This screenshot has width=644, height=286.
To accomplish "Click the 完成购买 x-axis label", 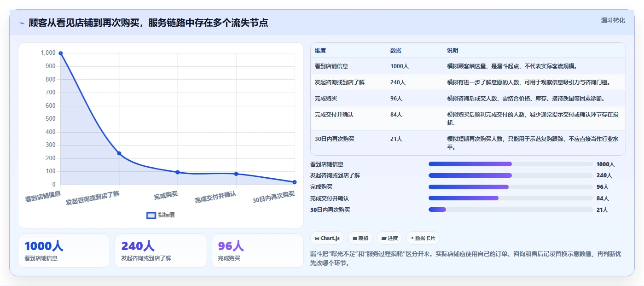I will tap(166, 195).
